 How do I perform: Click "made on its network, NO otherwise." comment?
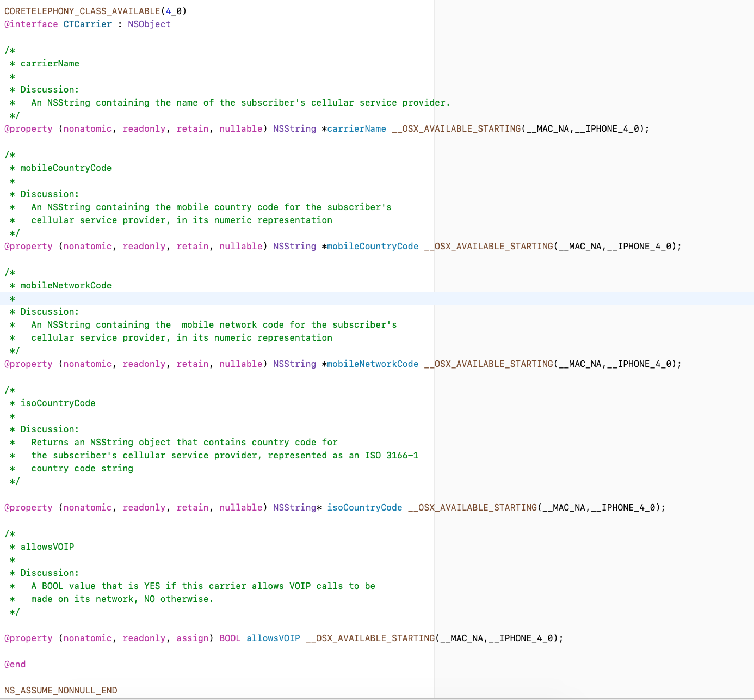pos(122,599)
